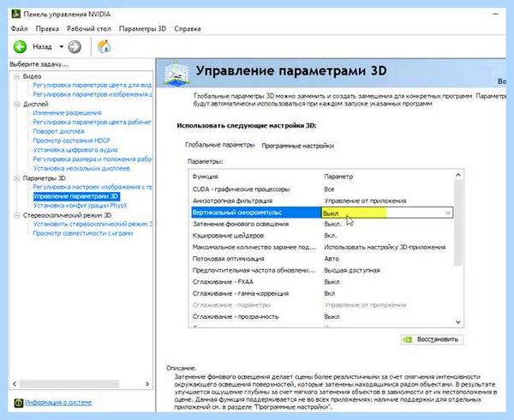Select the CUDA - графические процессоры row
514x420 pixels.
[x=323, y=189]
